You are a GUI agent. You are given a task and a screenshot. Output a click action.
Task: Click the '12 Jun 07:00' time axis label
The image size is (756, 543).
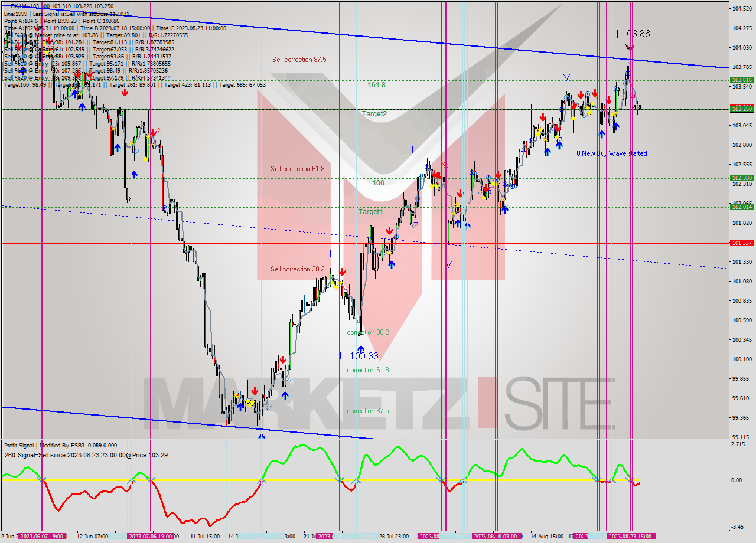coord(92,536)
